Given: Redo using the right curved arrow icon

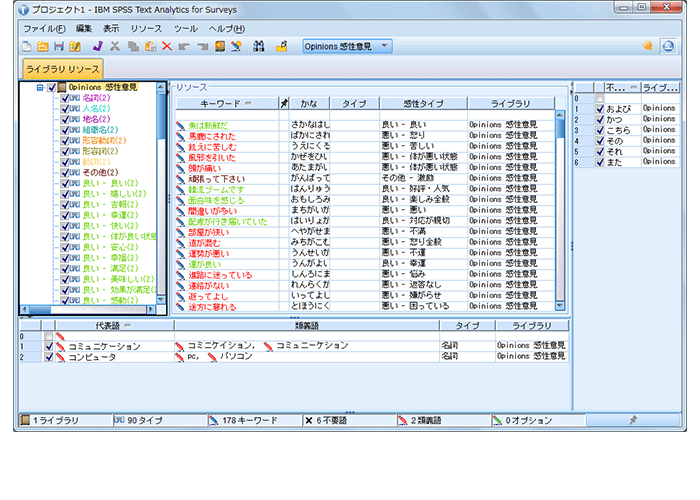Looking at the screenshot, I should (203, 46).
